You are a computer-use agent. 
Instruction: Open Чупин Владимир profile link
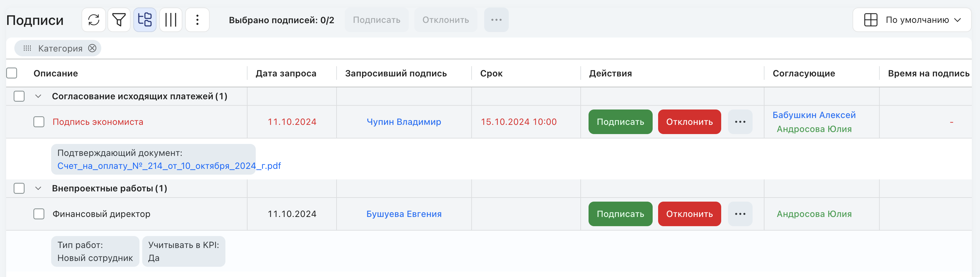404,122
